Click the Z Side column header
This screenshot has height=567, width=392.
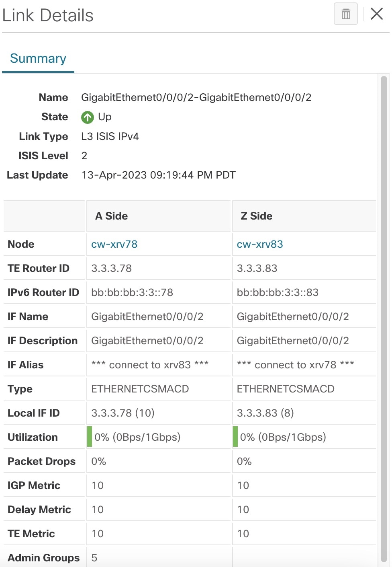tap(256, 216)
